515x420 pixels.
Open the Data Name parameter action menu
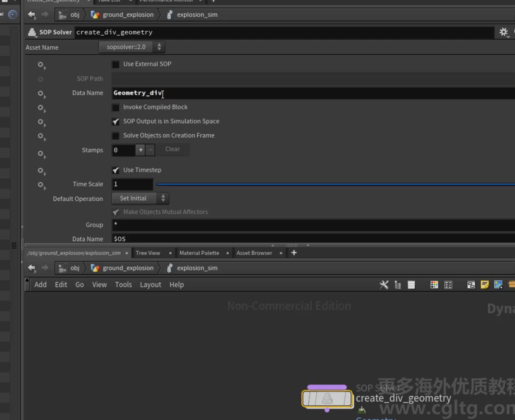pos(42,94)
